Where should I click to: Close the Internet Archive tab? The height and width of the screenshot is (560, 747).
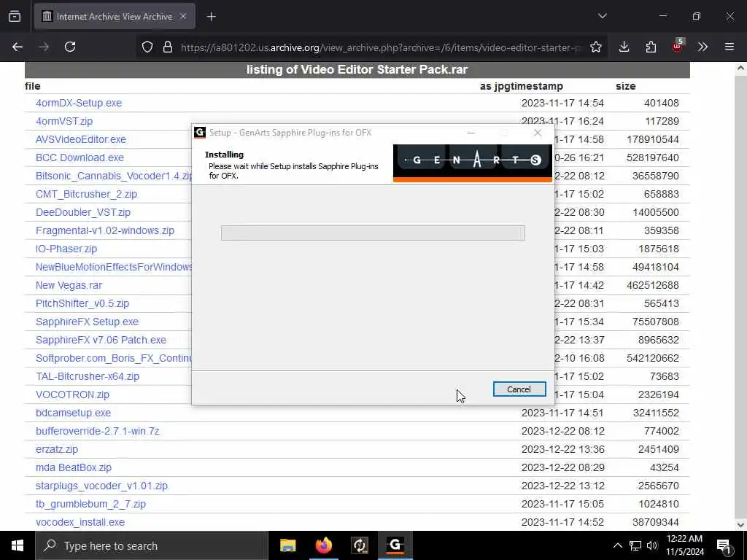(183, 16)
